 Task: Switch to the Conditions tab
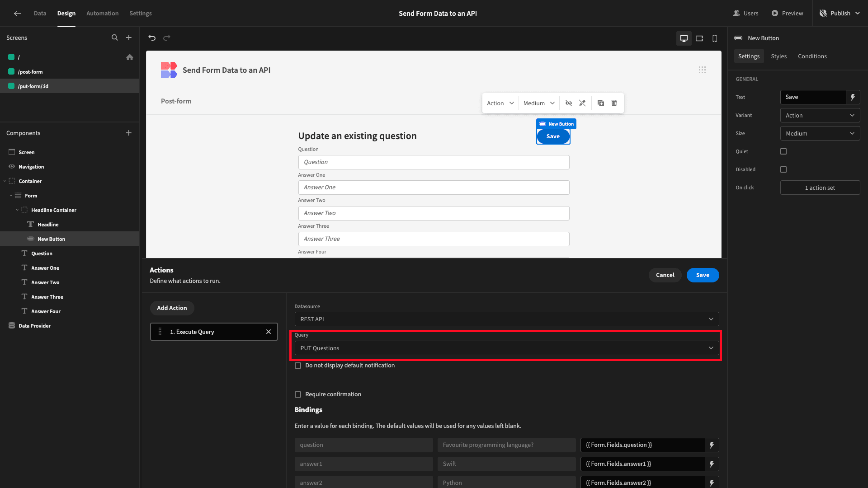click(x=812, y=56)
